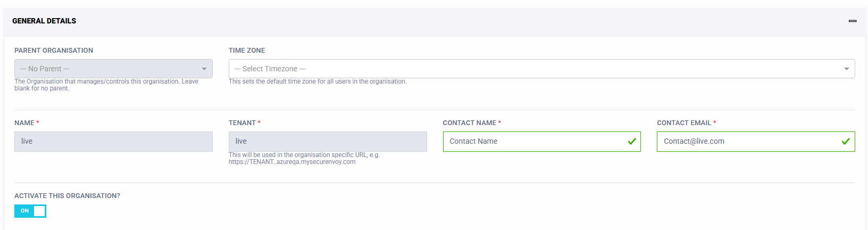Click the Tenant field containing 'live'
868x230 pixels.
[x=328, y=142]
